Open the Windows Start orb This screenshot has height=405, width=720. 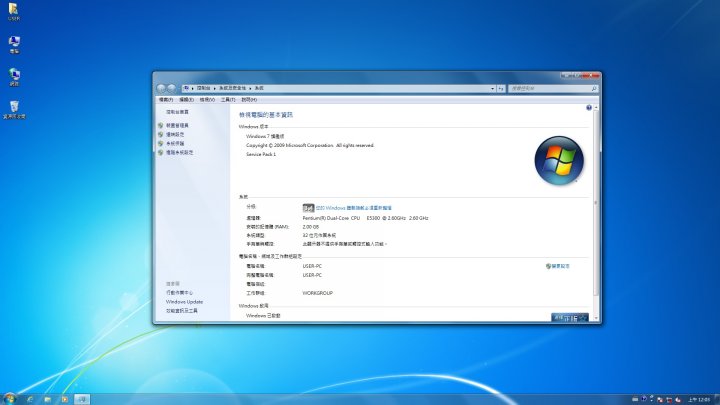[9, 399]
